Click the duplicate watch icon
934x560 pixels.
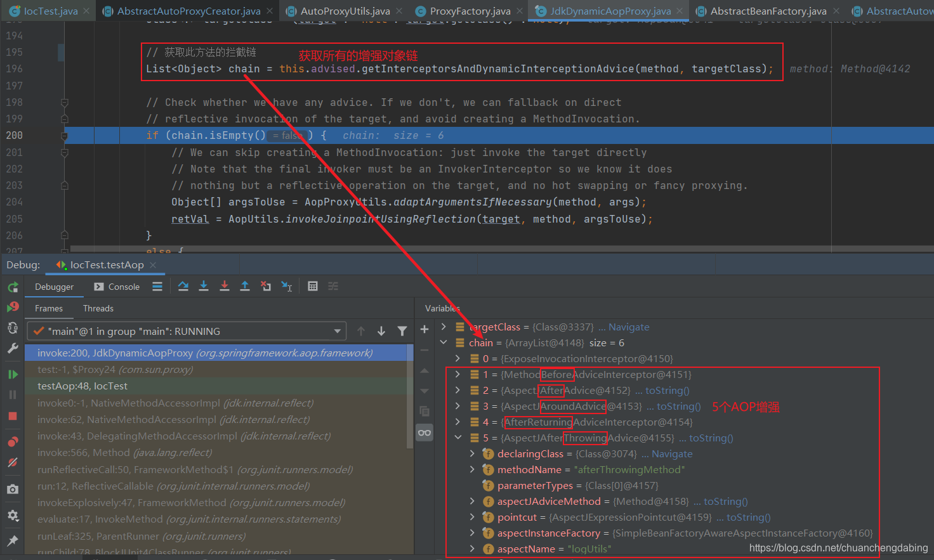(x=424, y=411)
